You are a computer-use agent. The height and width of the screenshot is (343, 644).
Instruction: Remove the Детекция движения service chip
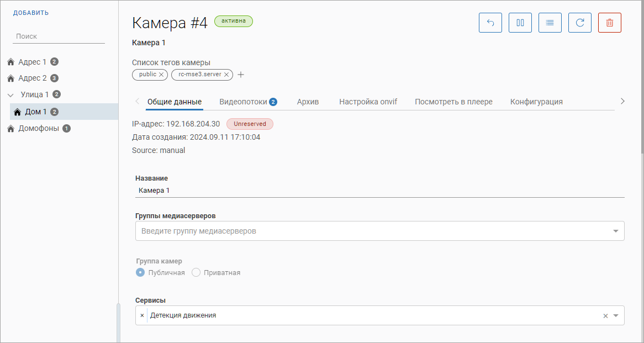click(x=142, y=315)
